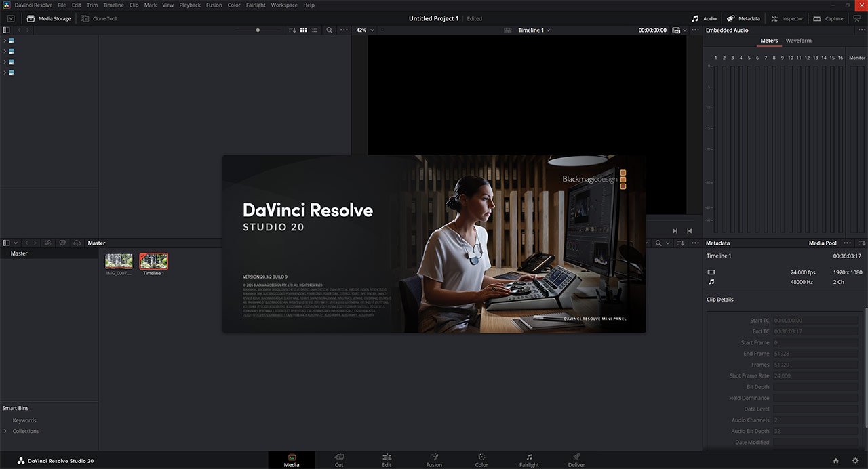Open the Color page

481,460
